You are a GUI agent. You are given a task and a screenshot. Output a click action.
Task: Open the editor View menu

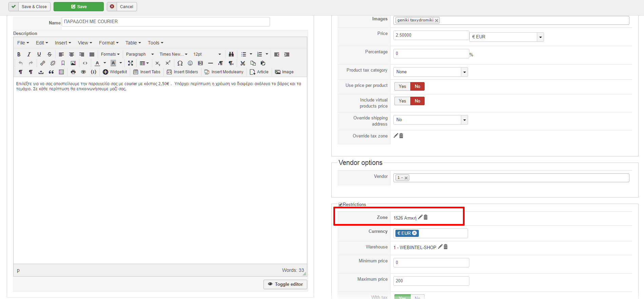pos(85,43)
